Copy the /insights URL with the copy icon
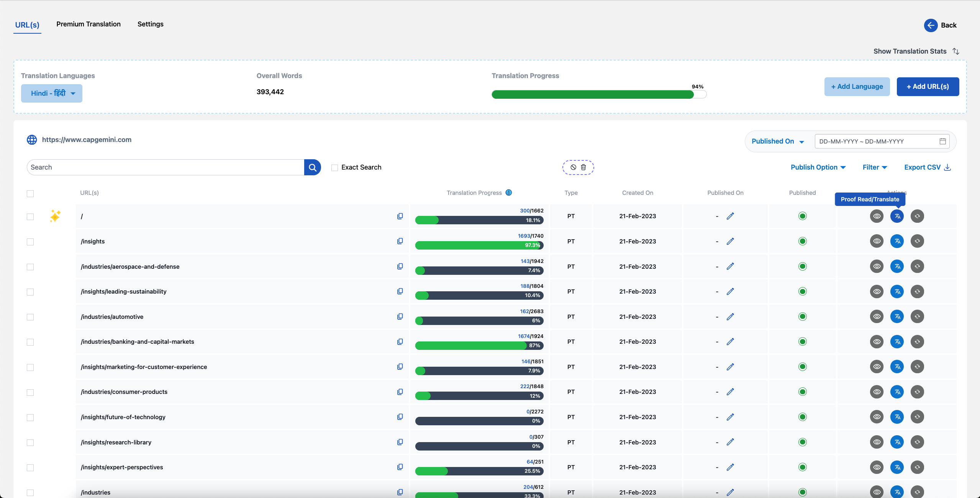The width and height of the screenshot is (980, 498). [400, 241]
